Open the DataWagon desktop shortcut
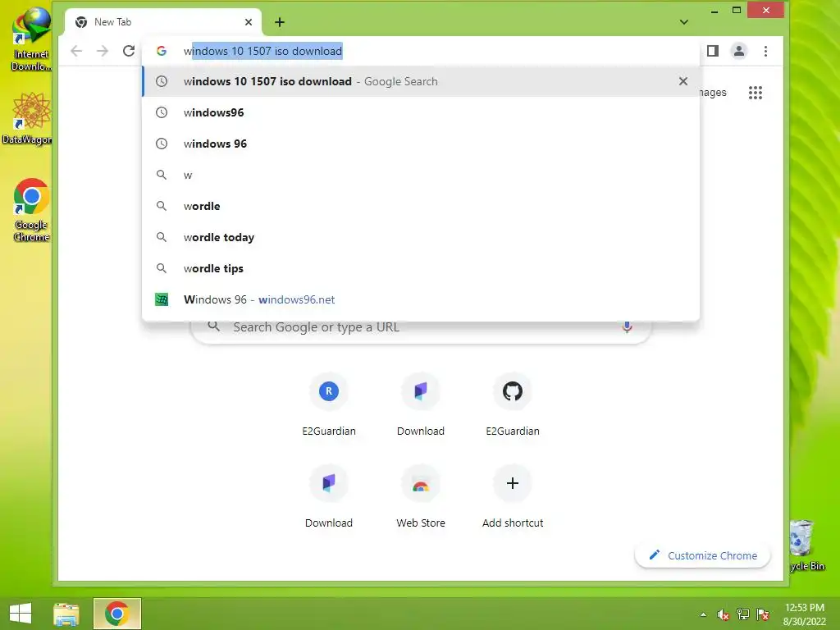The width and height of the screenshot is (840, 630). click(28, 119)
